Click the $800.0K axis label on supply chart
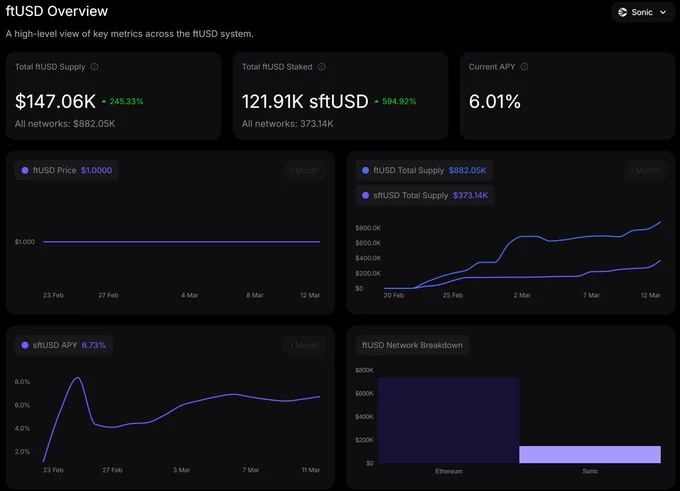Screen dimensions: 680x491 point(368,228)
